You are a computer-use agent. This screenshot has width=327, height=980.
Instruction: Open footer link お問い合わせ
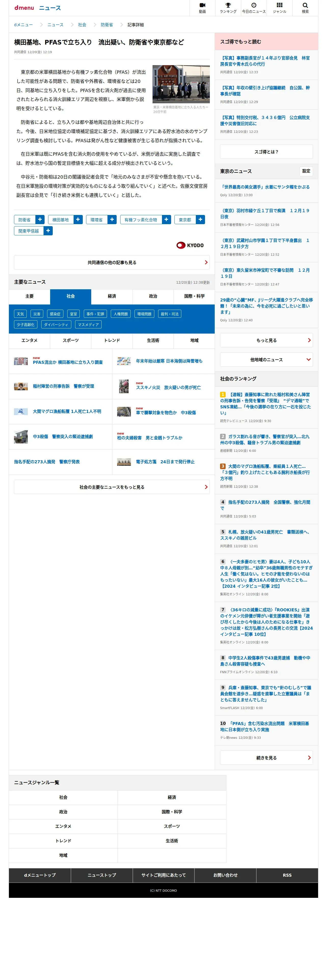tap(225, 875)
